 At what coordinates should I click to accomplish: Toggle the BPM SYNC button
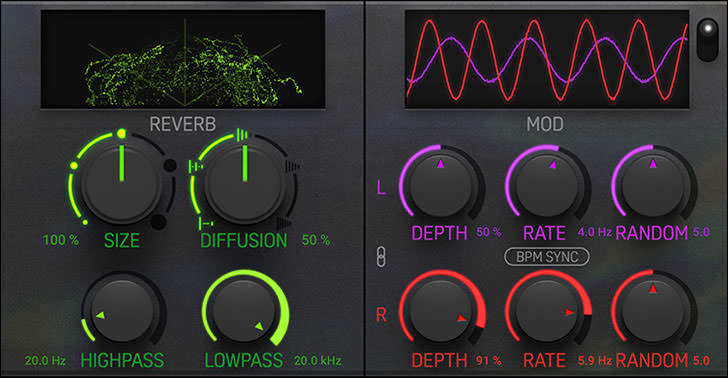547,257
